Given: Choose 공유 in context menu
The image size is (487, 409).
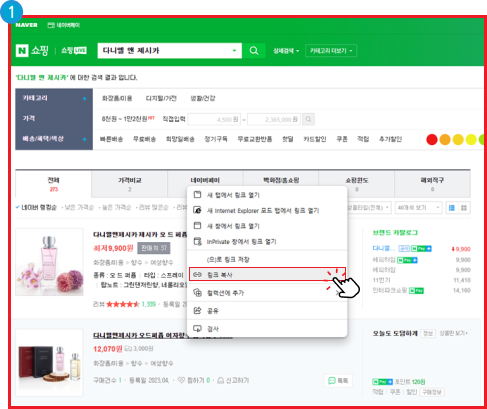Looking at the screenshot, I should [x=268, y=311].
